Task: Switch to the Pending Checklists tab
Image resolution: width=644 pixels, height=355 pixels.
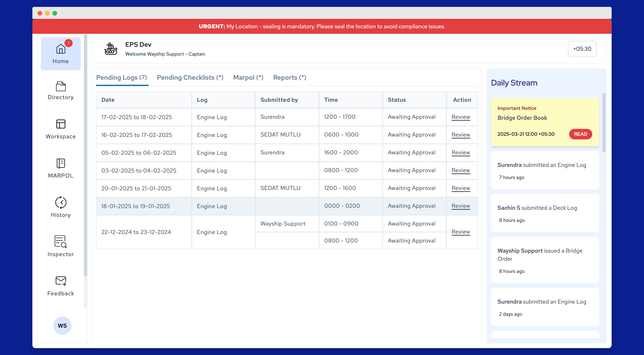Action: pyautogui.click(x=190, y=77)
